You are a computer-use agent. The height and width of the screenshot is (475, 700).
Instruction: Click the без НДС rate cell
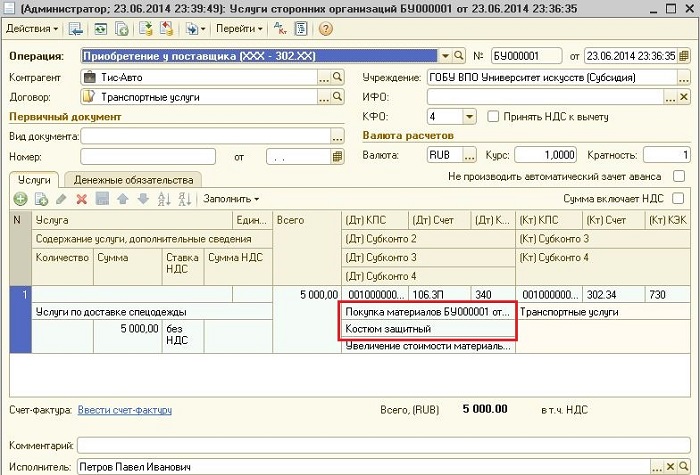[183, 337]
